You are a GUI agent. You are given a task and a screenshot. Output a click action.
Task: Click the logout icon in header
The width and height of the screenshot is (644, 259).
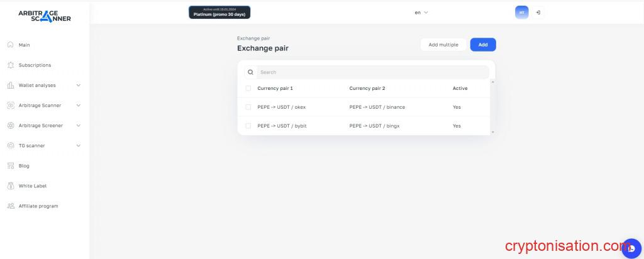[538, 12]
